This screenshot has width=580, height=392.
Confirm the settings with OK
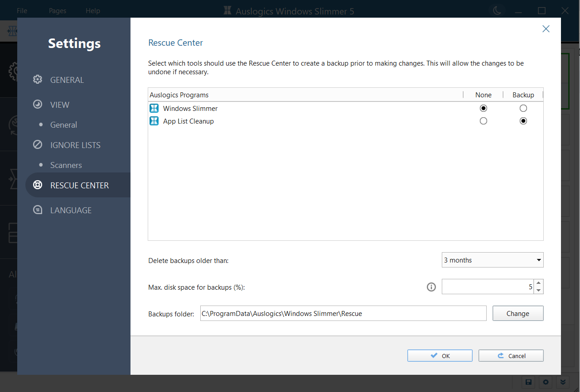[440, 356]
